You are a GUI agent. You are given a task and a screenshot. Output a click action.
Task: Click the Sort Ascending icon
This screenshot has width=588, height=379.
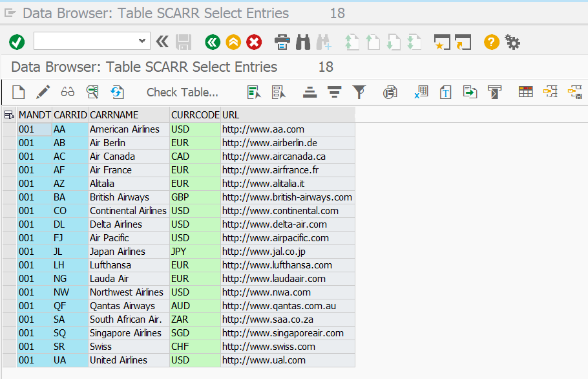click(310, 92)
